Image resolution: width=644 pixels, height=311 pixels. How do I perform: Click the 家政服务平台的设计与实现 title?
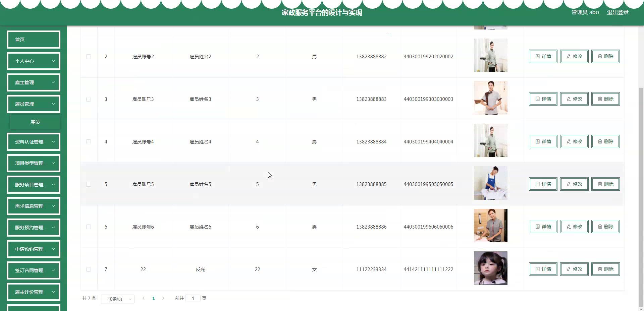point(322,13)
